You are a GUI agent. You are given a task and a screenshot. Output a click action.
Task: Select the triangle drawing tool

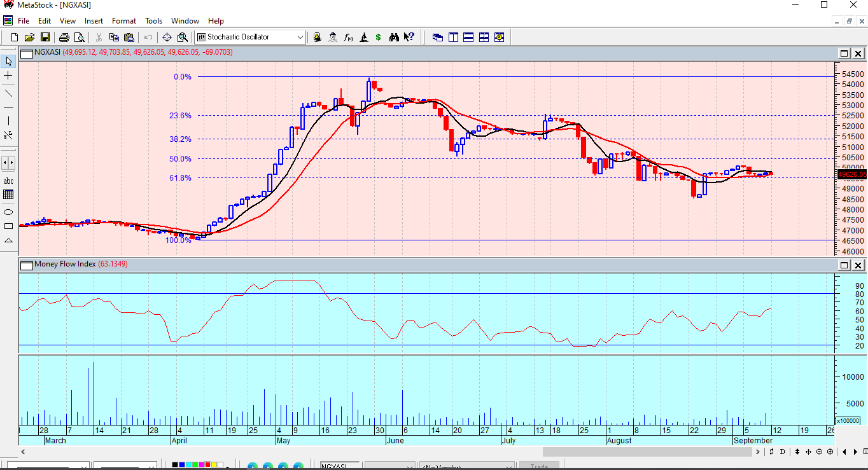pyautogui.click(x=8, y=240)
